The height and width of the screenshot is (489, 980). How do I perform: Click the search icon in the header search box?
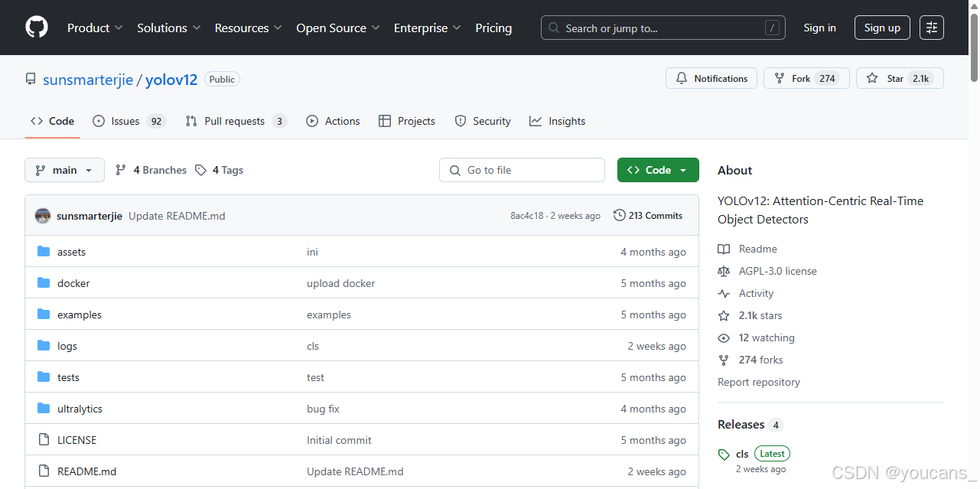[x=555, y=28]
